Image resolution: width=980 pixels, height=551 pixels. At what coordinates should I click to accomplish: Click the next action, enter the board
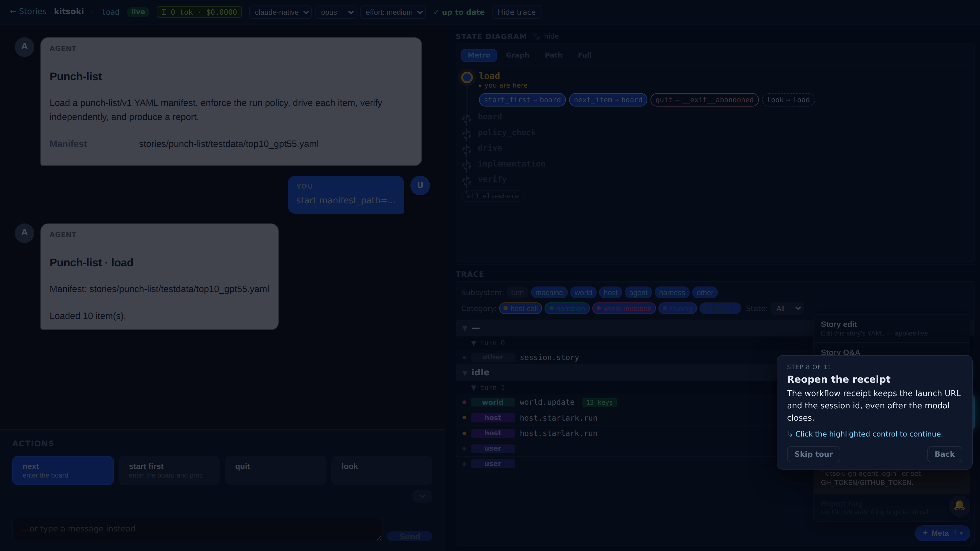pyautogui.click(x=63, y=470)
